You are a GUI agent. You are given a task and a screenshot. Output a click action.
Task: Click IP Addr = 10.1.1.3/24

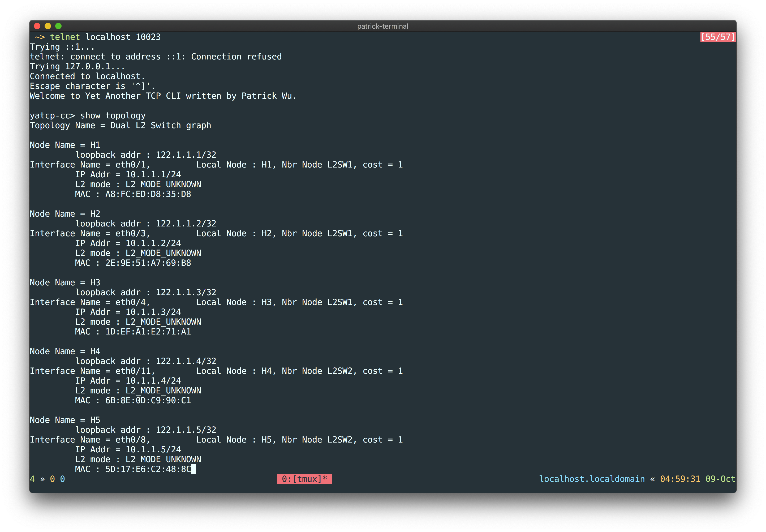pos(128,312)
